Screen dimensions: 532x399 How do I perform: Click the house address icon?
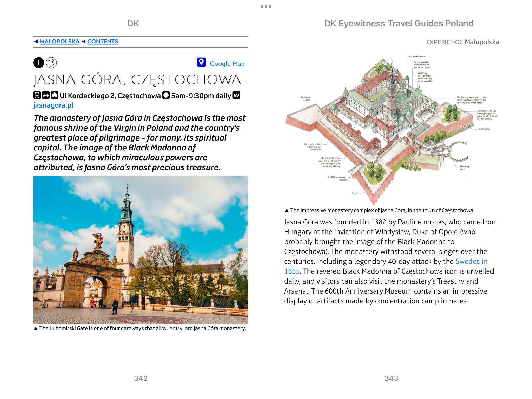click(55, 95)
